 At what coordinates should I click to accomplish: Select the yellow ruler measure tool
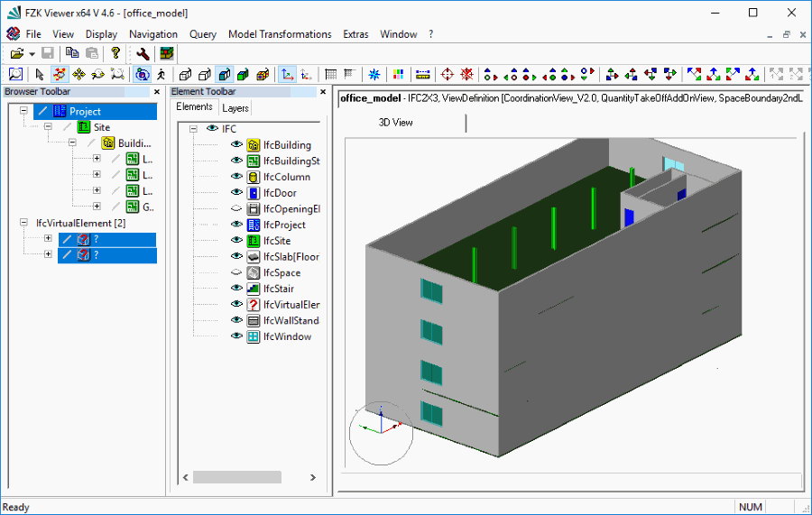422,75
